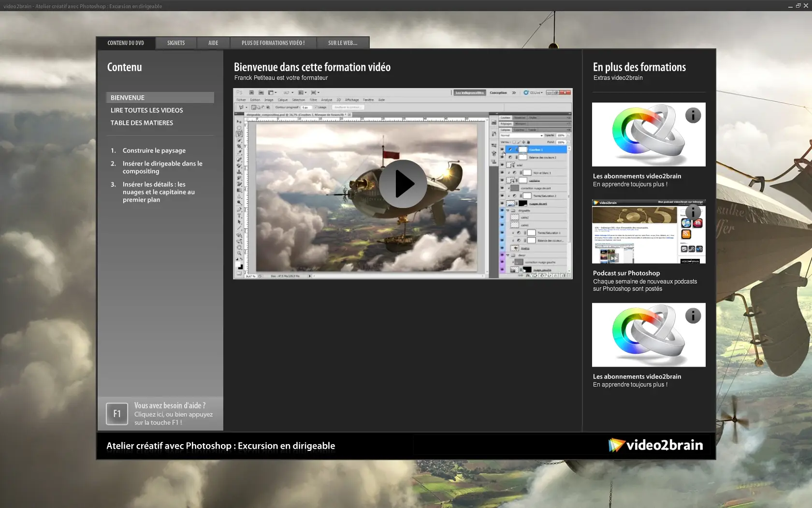Click the video2brain logo
The height and width of the screenshot is (508, 812).
pyautogui.click(x=655, y=445)
